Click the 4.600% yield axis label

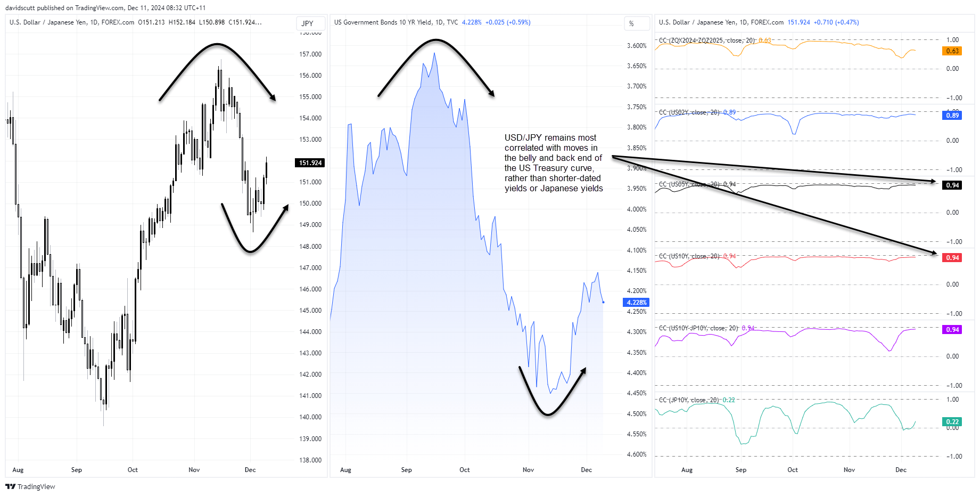click(637, 454)
